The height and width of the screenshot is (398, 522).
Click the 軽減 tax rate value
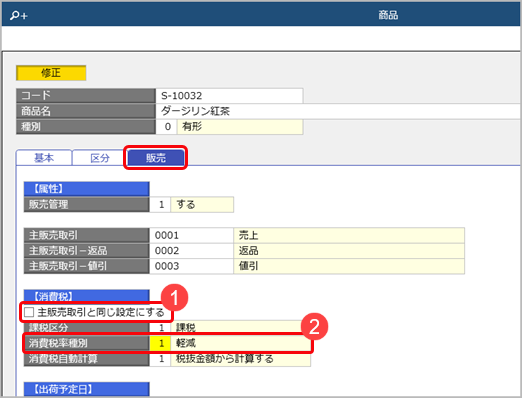[186, 343]
